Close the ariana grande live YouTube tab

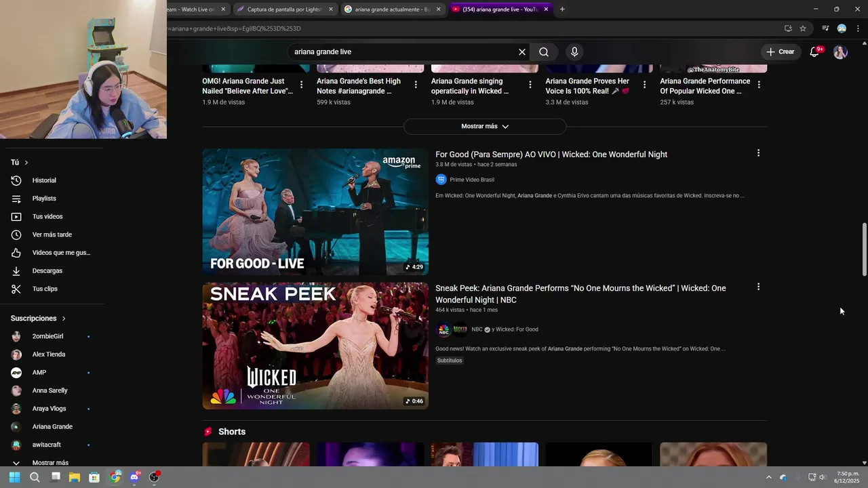546,9
